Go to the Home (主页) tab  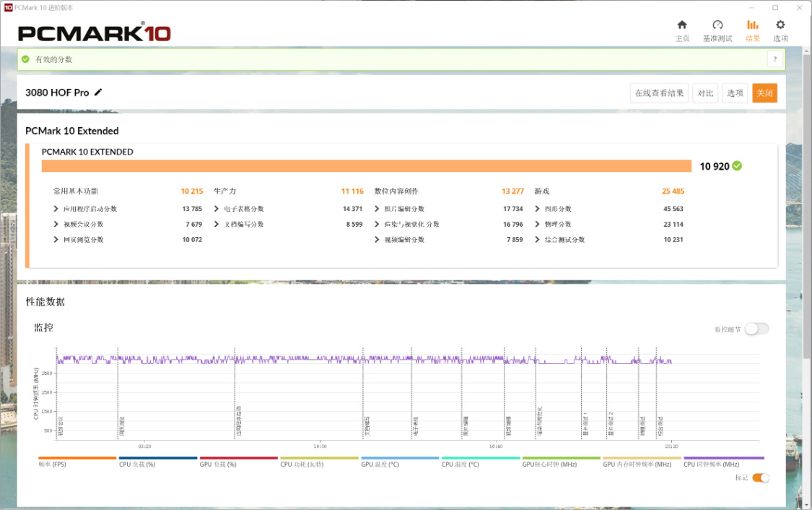click(682, 30)
